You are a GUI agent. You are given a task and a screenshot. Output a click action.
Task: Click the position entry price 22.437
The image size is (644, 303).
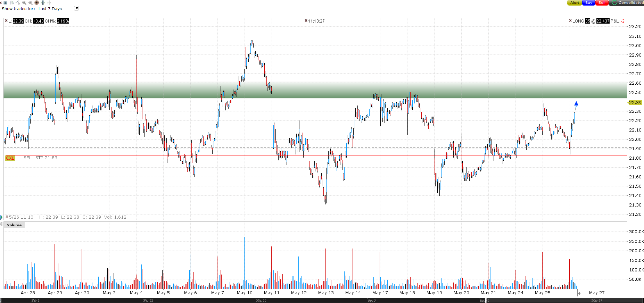coord(603,21)
